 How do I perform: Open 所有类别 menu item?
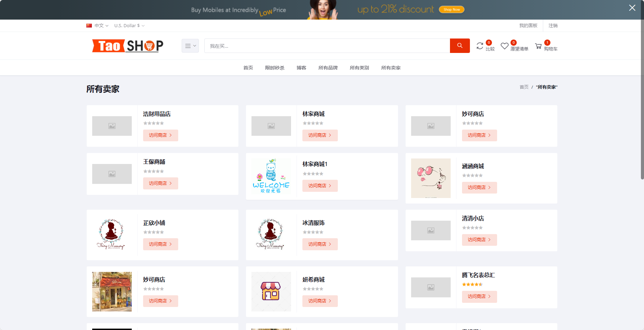[x=359, y=68]
